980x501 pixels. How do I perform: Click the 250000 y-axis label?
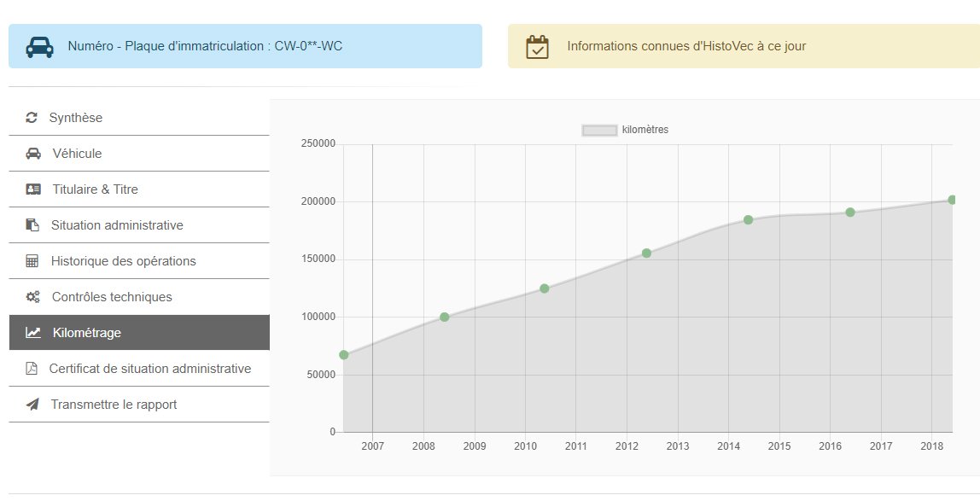318,143
